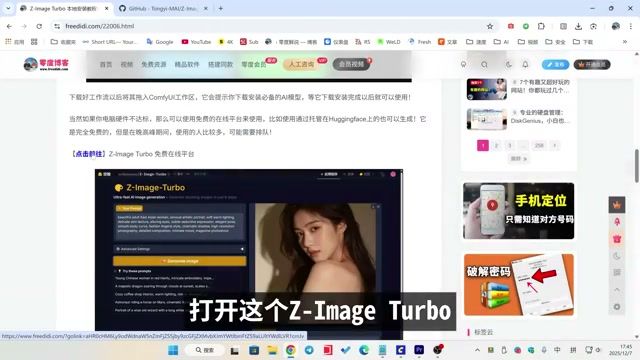The height and width of the screenshot is (360, 640).
Task: Open the 7个有意义又超好玩的网站 article
Action: point(540,86)
